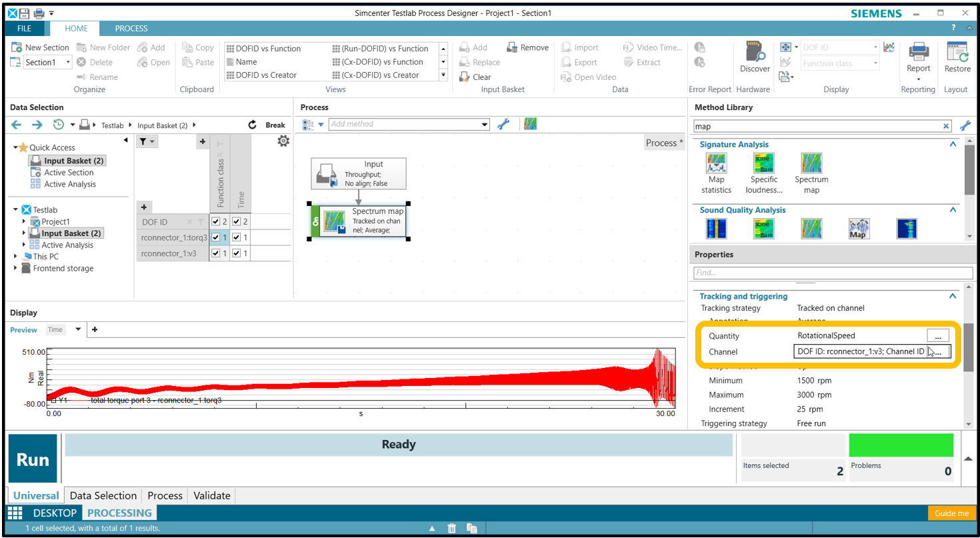The height and width of the screenshot is (538, 980).
Task: Toggle rconnector_1:torq3 Function class checkbox
Action: [x=215, y=237]
